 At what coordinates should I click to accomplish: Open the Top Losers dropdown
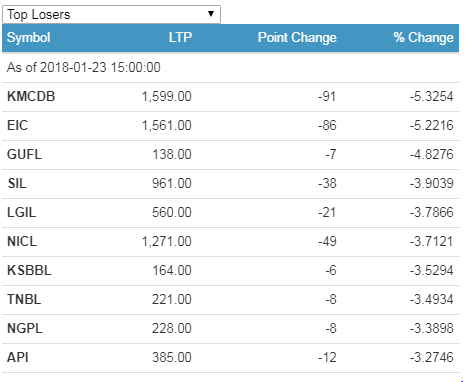[111, 14]
